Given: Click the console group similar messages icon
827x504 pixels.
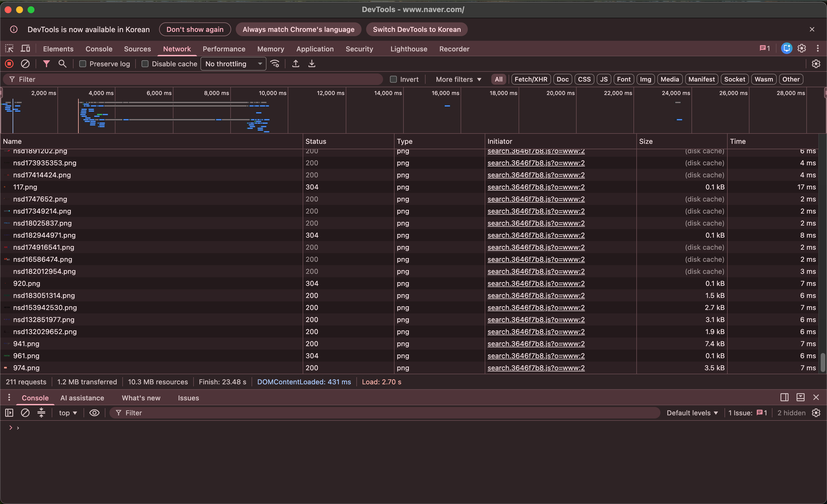Looking at the screenshot, I should [x=41, y=413].
